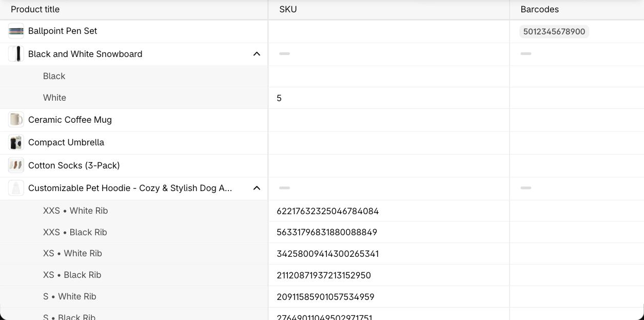
Task: Edit SKU 56331796831880088849
Action: pyautogui.click(x=389, y=232)
